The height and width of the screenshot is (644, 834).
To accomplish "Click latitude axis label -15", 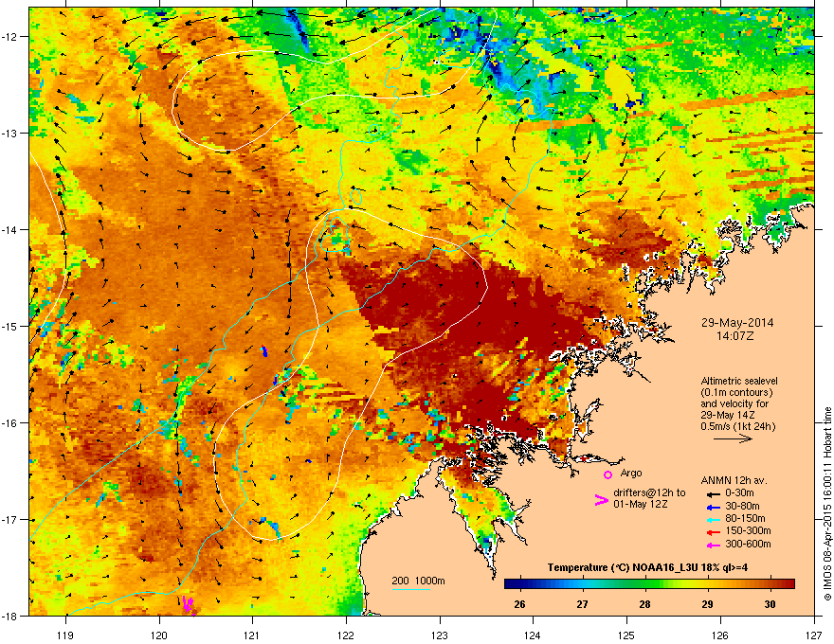I will [x=9, y=326].
